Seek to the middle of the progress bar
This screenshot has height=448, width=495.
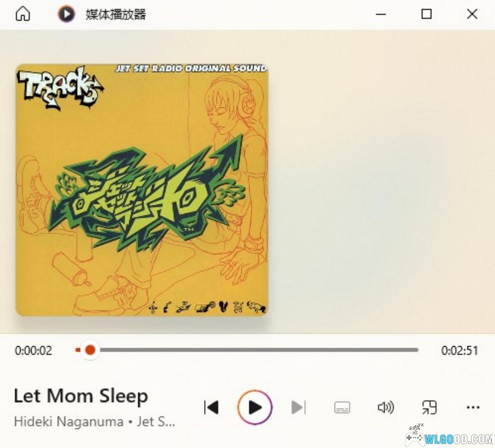tap(247, 350)
